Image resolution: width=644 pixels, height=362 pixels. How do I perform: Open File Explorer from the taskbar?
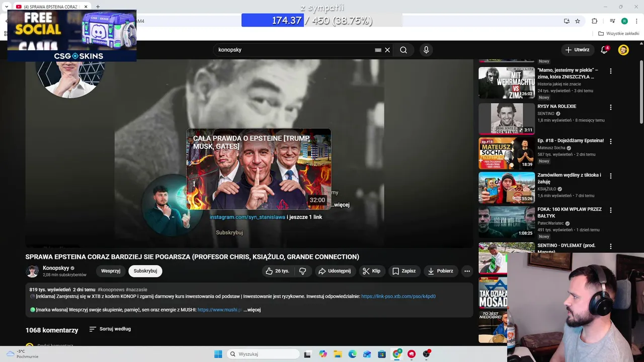click(x=338, y=354)
